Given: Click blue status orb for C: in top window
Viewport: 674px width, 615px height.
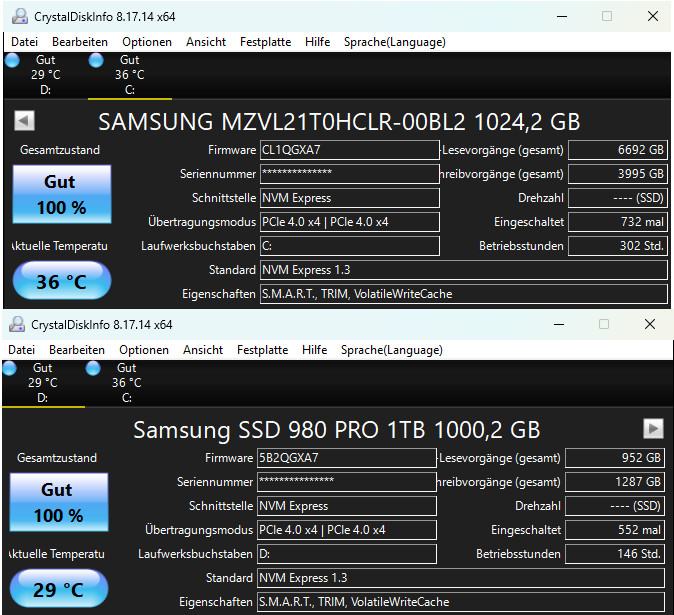Looking at the screenshot, I should coord(96,60).
